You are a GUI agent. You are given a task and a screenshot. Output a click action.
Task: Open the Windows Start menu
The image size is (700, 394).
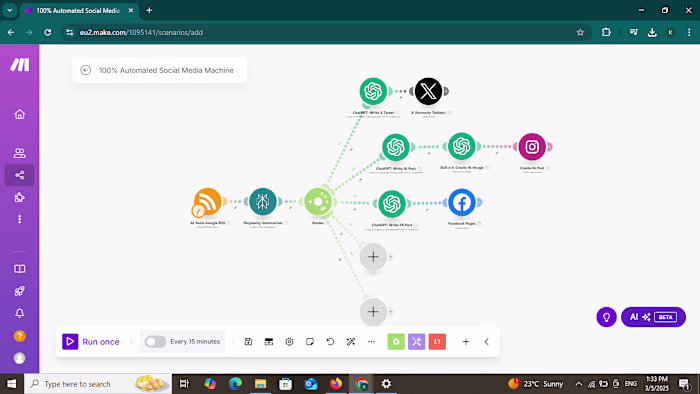click(11, 384)
